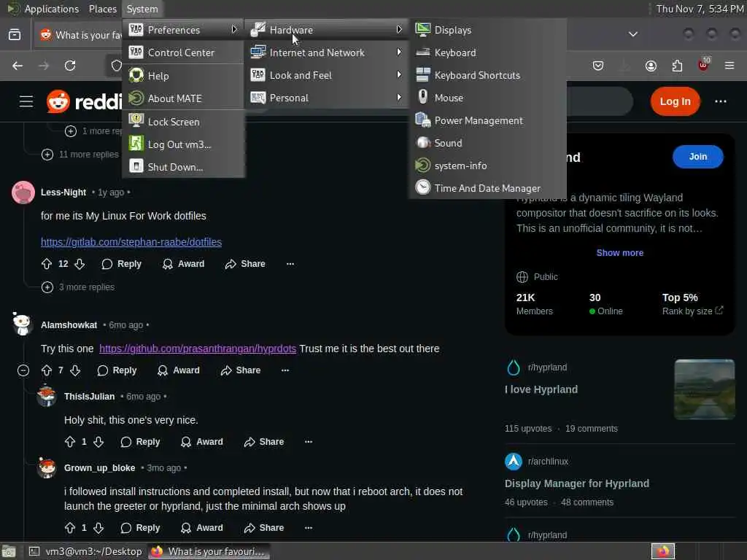The image size is (747, 560).
Task: Upvote Alamshowkat's comment
Action: click(46, 370)
